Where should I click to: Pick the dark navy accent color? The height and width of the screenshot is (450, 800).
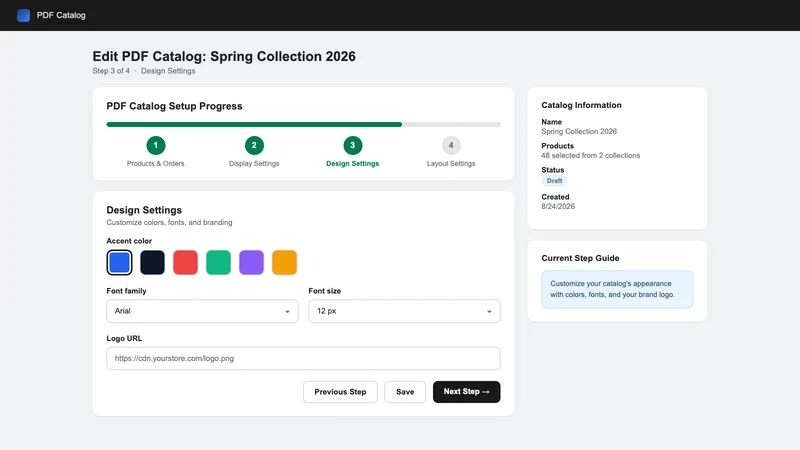153,262
